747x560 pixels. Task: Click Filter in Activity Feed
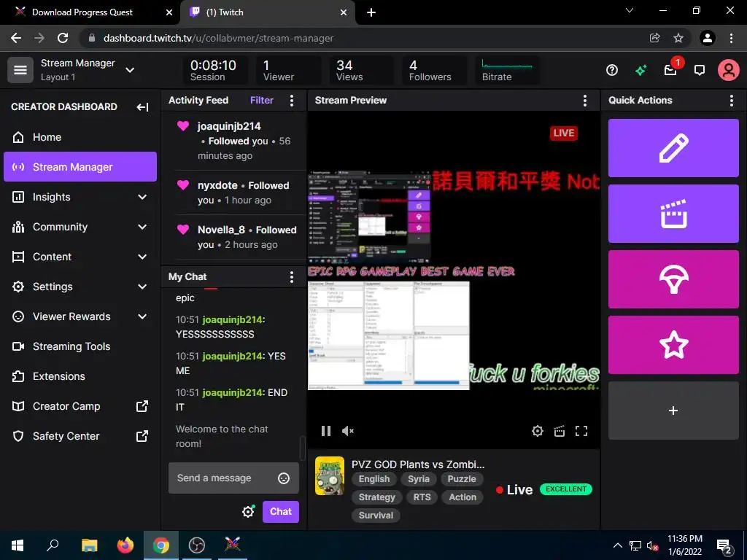pos(262,100)
